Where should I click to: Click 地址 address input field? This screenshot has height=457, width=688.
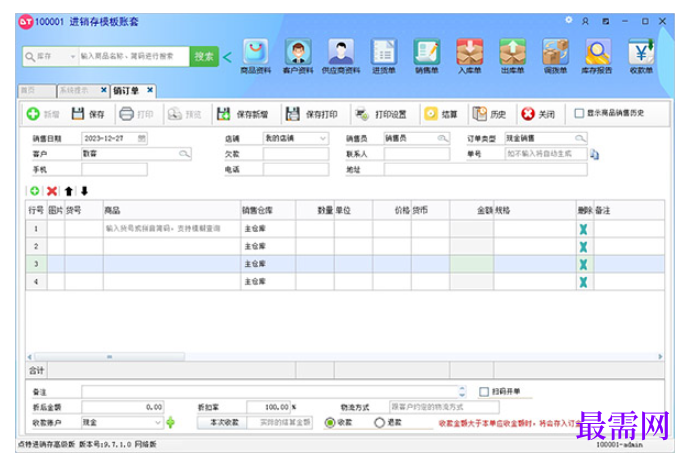(486, 169)
